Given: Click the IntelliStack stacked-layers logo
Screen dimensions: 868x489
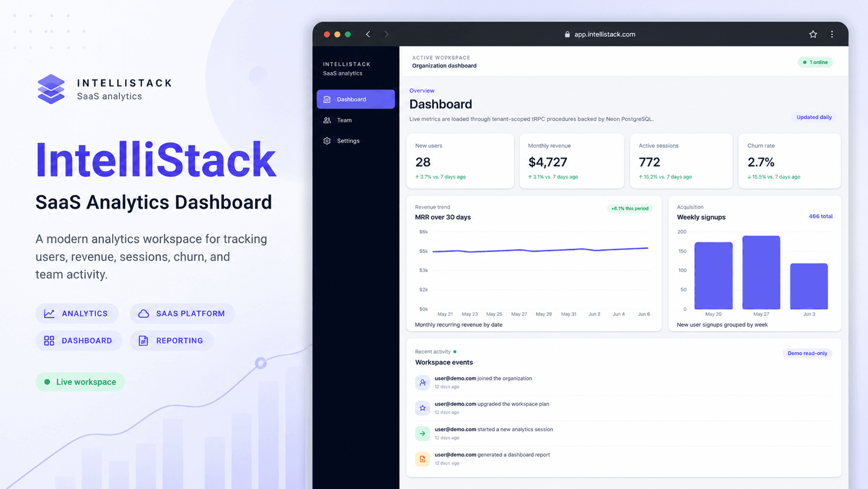Looking at the screenshot, I should tap(51, 89).
